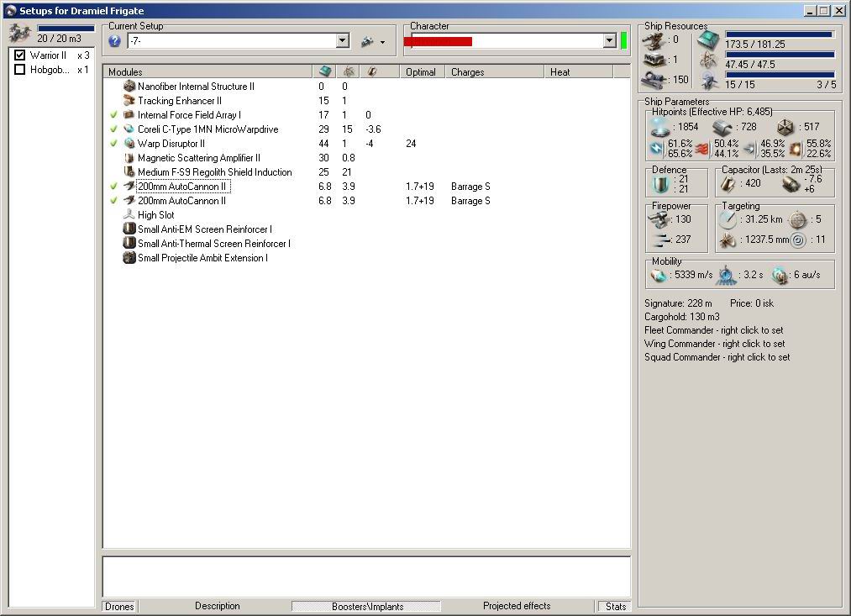The width and height of the screenshot is (851, 616).
Task: Click the calibration icon showing 150
Action: pyautogui.click(x=654, y=80)
